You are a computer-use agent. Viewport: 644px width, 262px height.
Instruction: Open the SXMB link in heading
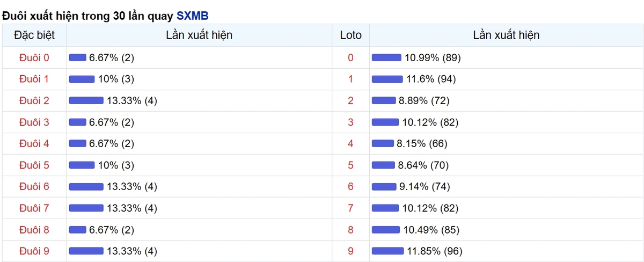(x=193, y=16)
